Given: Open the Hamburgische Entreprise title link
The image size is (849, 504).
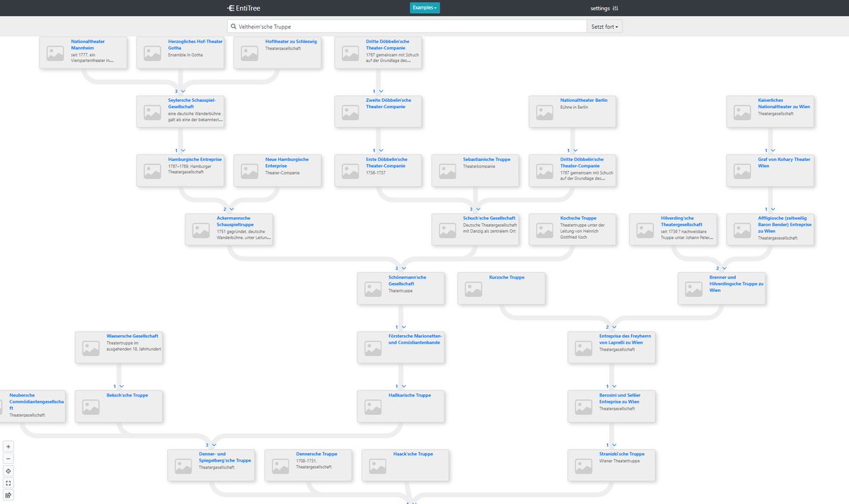Looking at the screenshot, I should tap(195, 159).
